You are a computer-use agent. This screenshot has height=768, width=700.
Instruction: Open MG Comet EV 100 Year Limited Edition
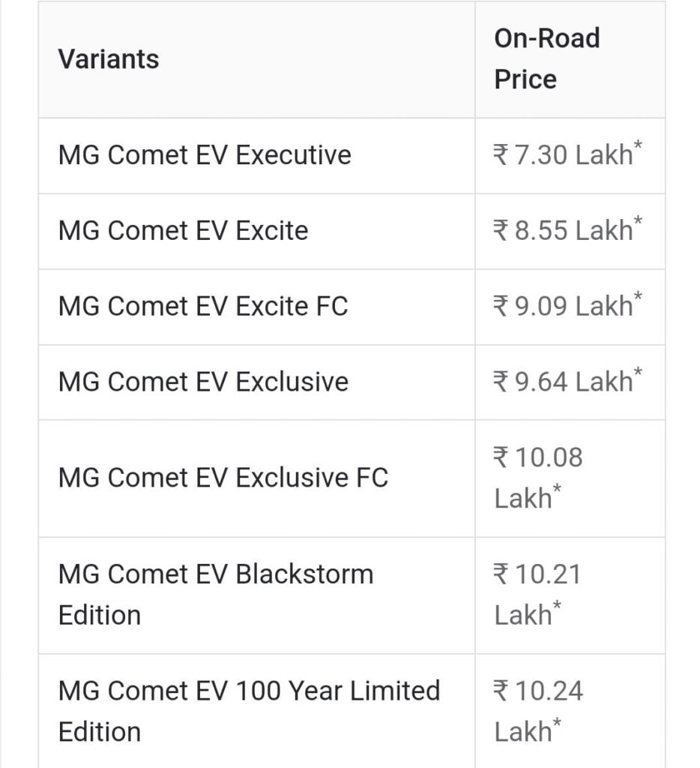tap(248, 710)
